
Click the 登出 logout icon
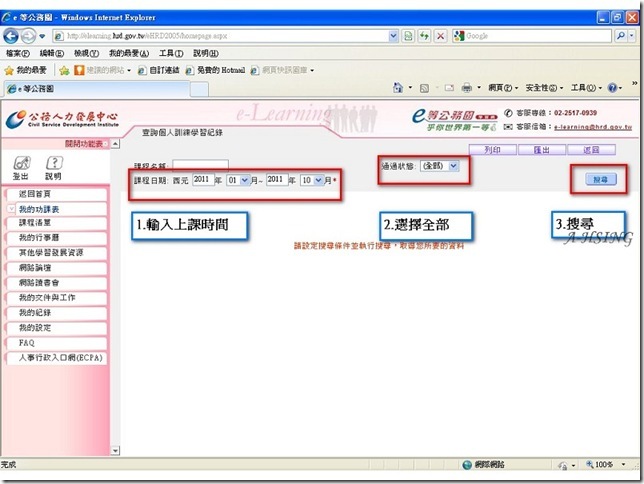click(x=21, y=168)
